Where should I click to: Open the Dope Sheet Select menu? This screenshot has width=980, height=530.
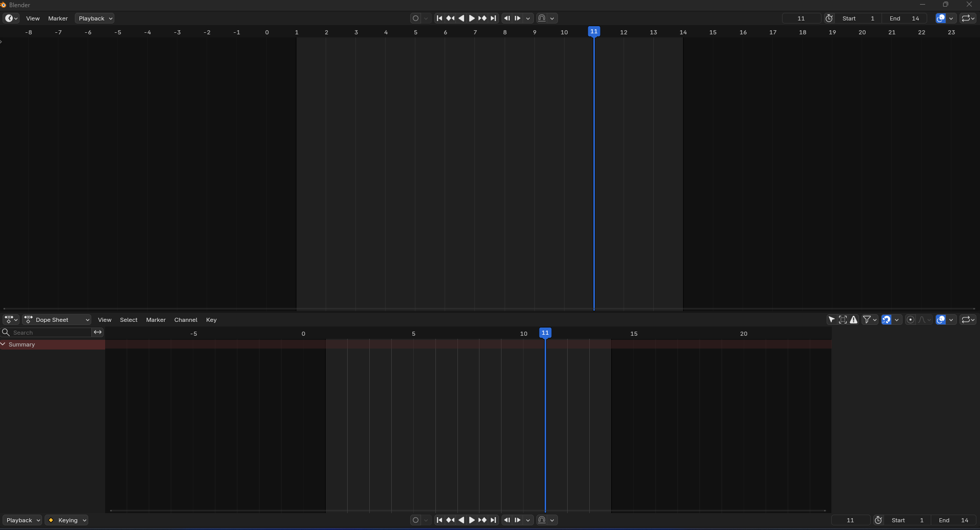tap(129, 320)
